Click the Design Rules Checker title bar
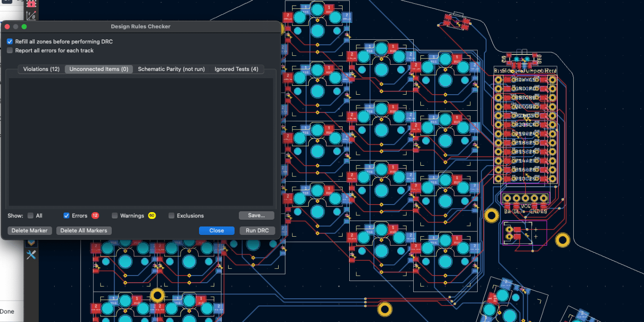This screenshot has width=644, height=322. tap(140, 26)
